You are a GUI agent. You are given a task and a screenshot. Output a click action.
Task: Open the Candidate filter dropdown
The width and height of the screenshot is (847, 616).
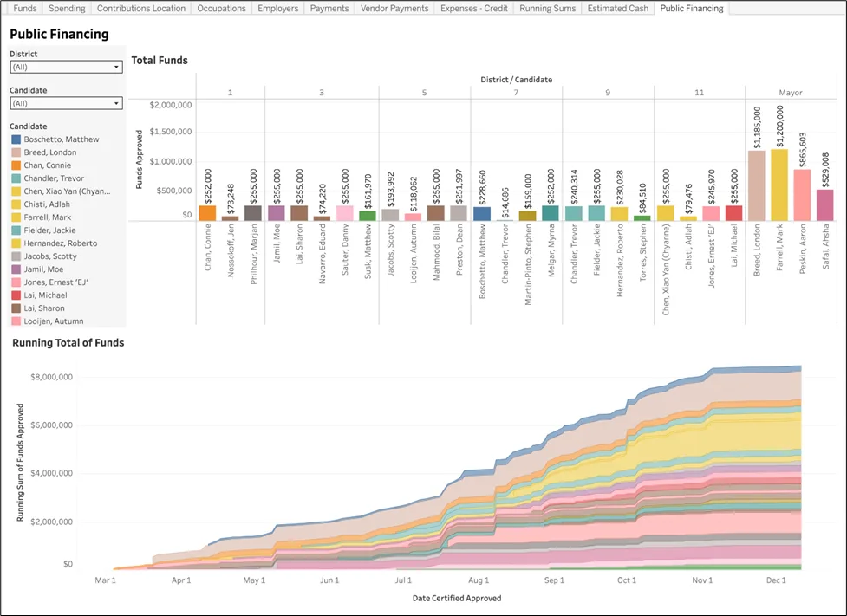[66, 103]
